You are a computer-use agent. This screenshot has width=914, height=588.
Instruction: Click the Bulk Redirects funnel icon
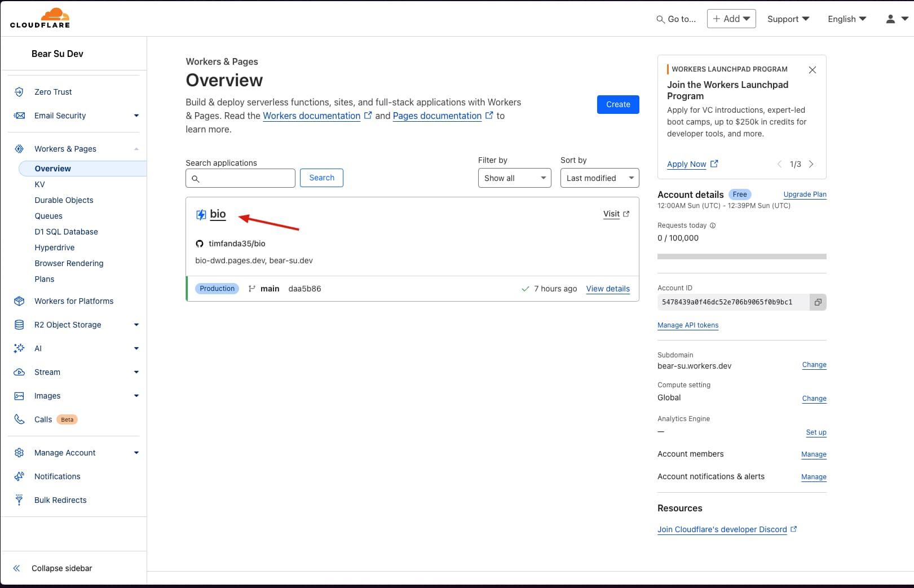click(x=19, y=500)
